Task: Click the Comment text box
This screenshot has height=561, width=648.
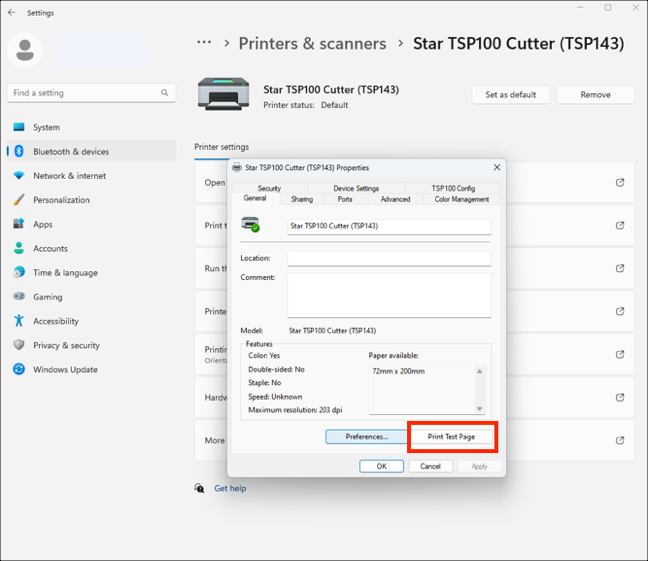Action: click(x=389, y=295)
